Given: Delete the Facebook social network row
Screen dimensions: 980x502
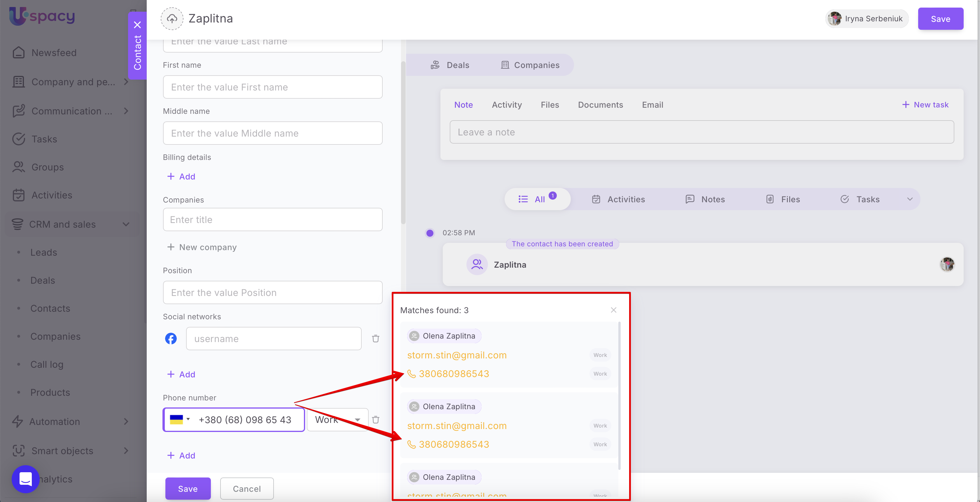Looking at the screenshot, I should [375, 338].
